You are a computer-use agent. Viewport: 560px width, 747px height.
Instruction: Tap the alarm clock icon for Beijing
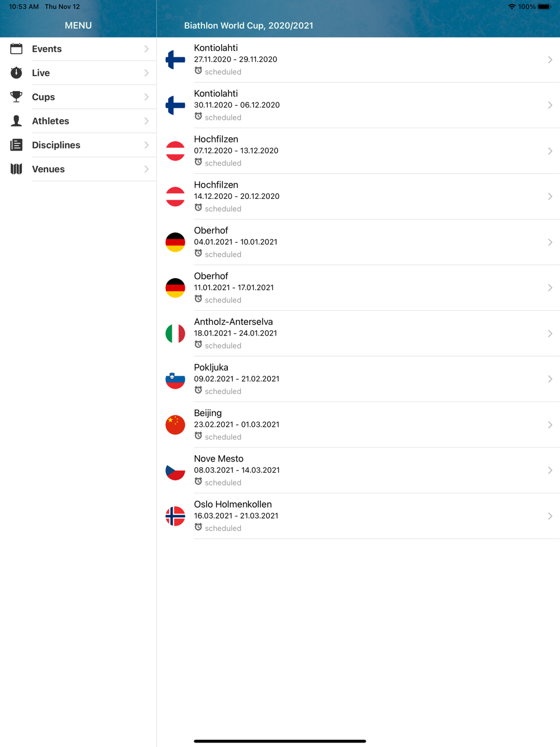pos(198,436)
